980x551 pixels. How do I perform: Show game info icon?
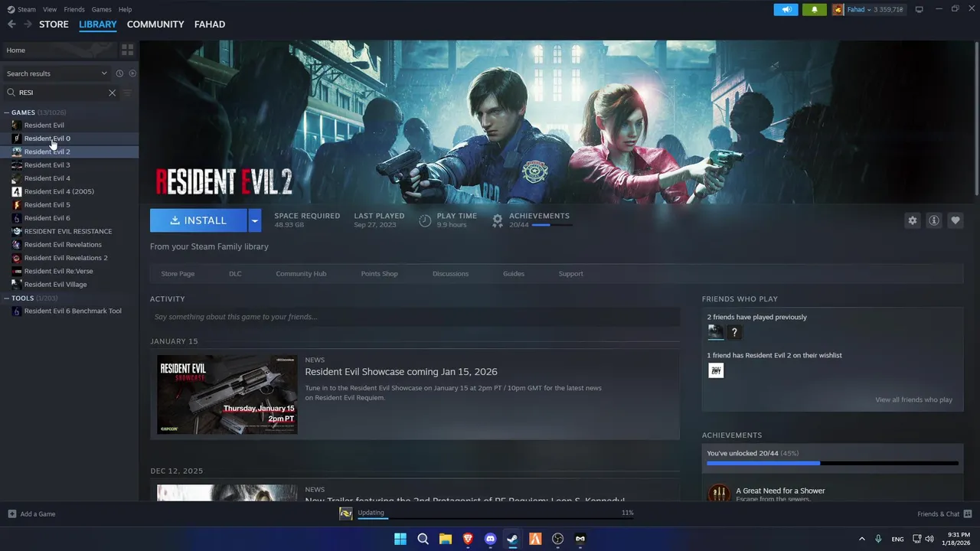pyautogui.click(x=934, y=220)
